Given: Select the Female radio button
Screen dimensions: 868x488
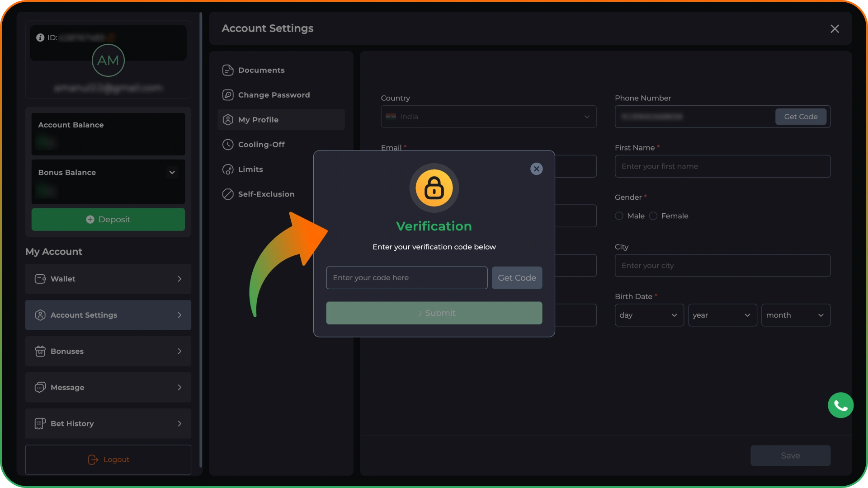Looking at the screenshot, I should (653, 216).
